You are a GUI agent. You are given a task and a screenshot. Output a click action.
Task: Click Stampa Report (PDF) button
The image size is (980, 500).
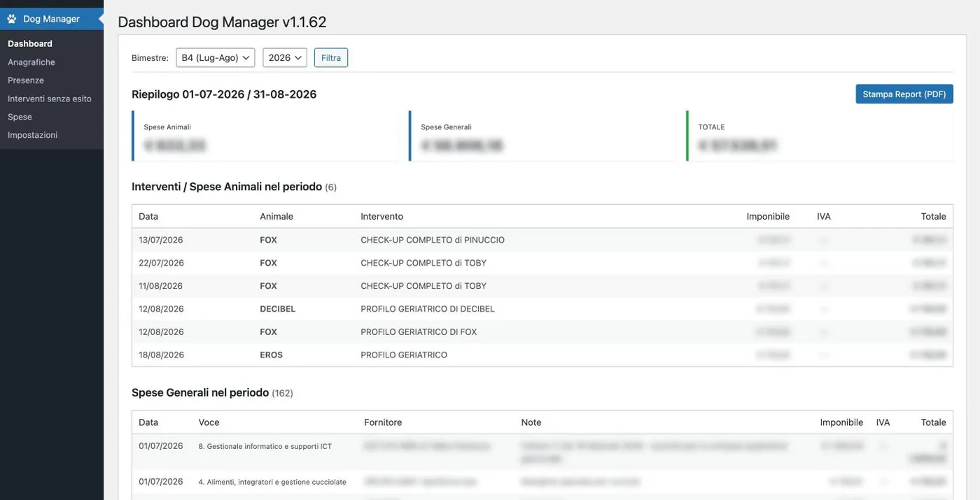pyautogui.click(x=904, y=94)
